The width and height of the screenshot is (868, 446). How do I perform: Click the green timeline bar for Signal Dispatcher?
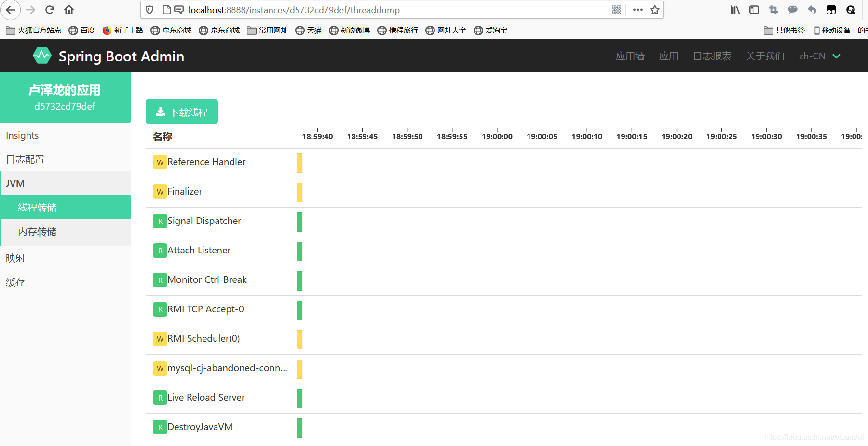(x=299, y=222)
